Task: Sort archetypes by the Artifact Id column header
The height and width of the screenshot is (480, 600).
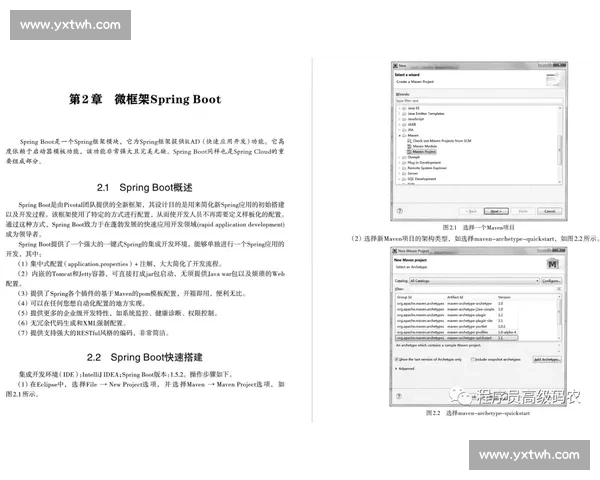Action: tap(471, 297)
